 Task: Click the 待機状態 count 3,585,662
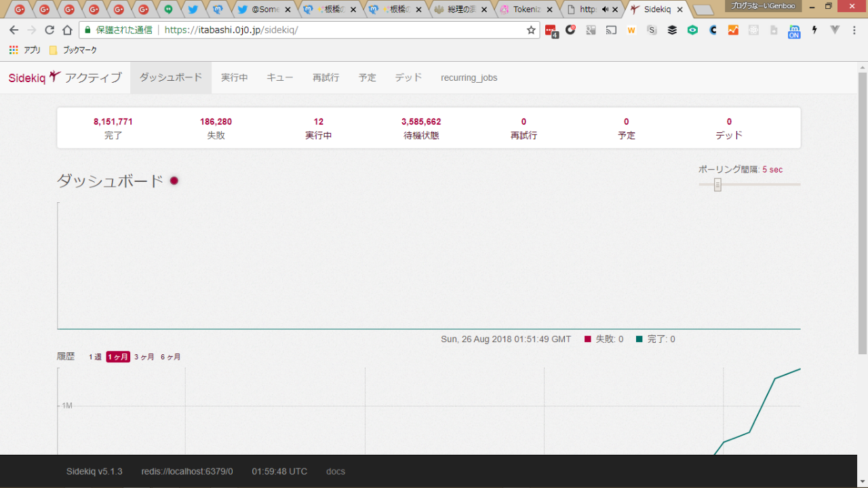(421, 121)
